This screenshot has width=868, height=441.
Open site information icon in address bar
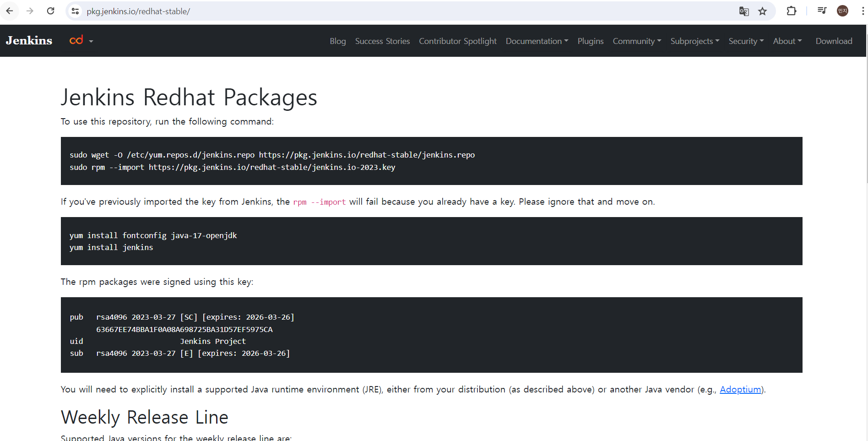tap(76, 11)
